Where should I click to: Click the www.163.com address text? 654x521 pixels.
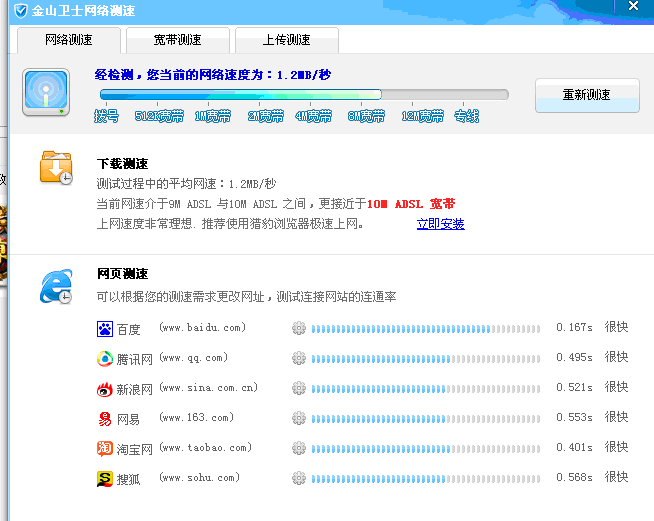196,418
